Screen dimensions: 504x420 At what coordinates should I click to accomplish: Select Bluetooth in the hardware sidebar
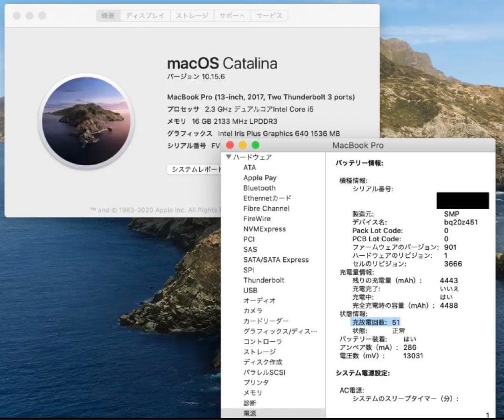259,188
